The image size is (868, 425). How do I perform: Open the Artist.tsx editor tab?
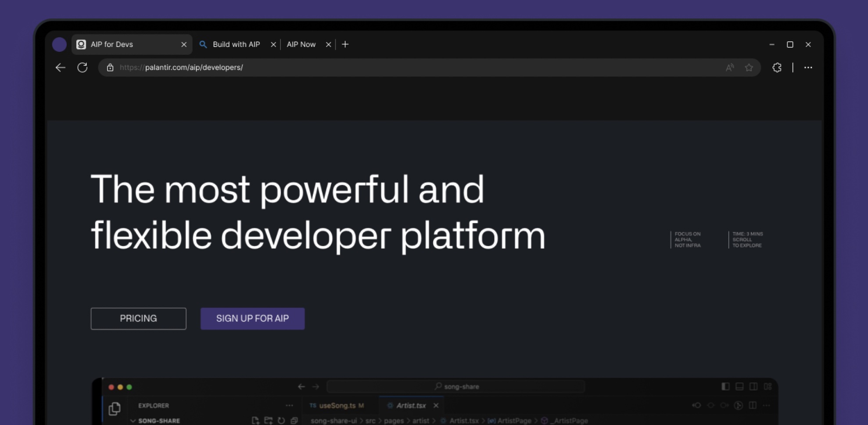(x=411, y=406)
